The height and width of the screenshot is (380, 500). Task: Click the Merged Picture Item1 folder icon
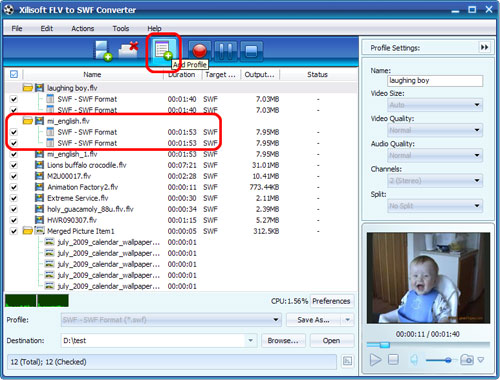tap(28, 231)
